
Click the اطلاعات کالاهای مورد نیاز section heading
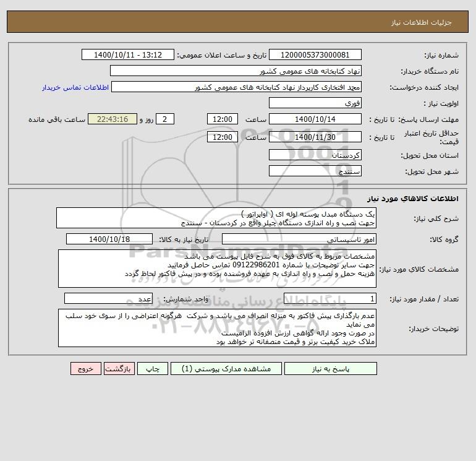413,199
